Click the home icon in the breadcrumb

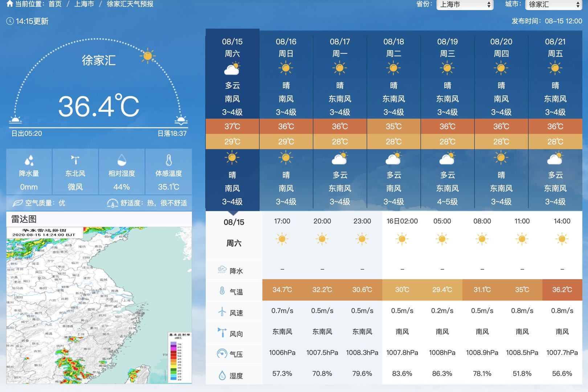point(10,4)
